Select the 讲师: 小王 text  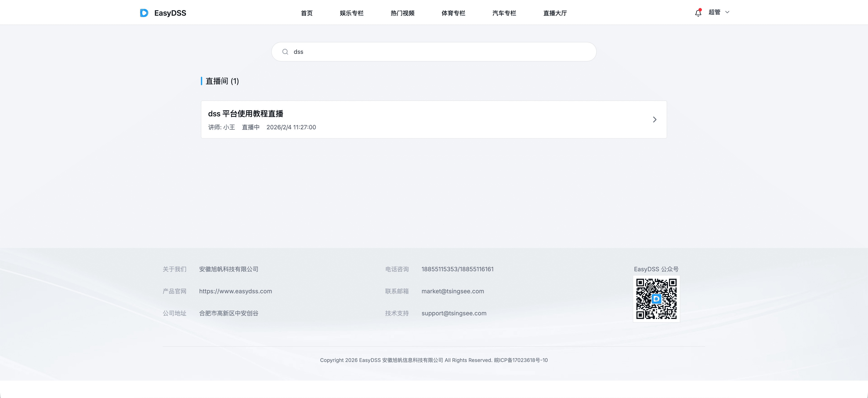[x=221, y=127]
